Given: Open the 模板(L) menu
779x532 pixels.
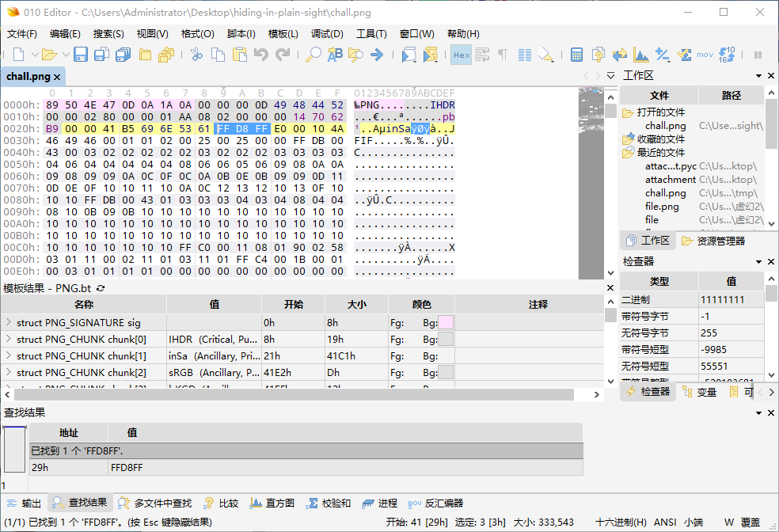Looking at the screenshot, I should point(283,34).
